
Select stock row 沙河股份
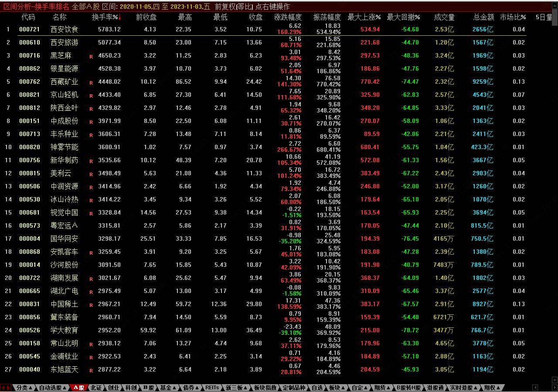(263, 265)
